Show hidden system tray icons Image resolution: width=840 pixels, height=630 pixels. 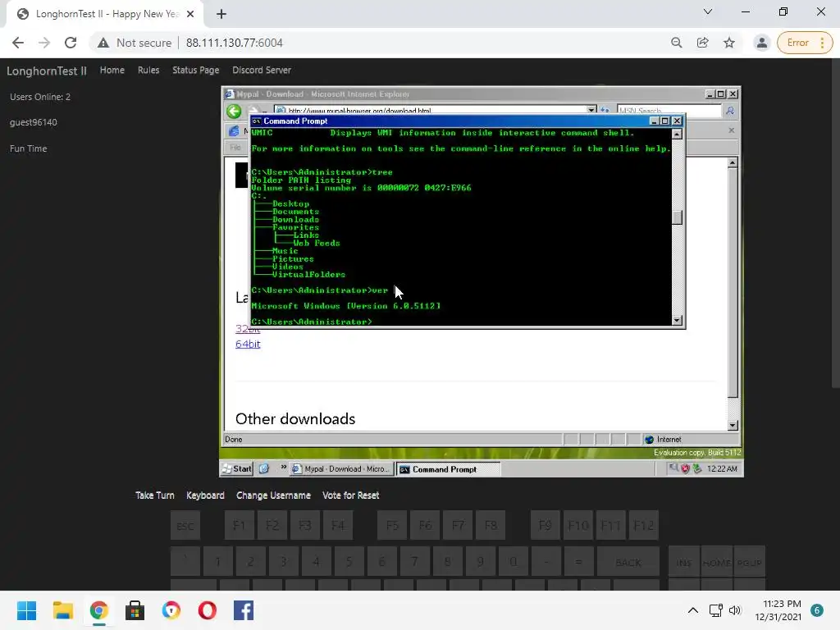[692, 610]
